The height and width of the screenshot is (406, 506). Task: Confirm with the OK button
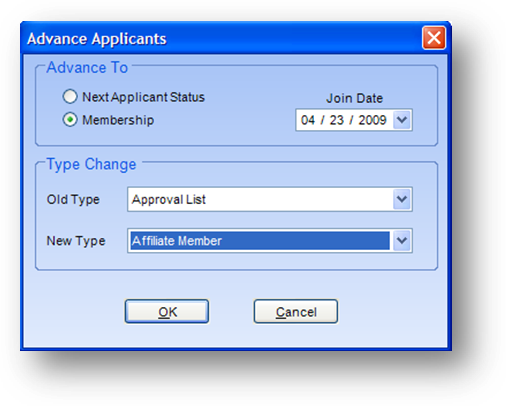coord(167,311)
